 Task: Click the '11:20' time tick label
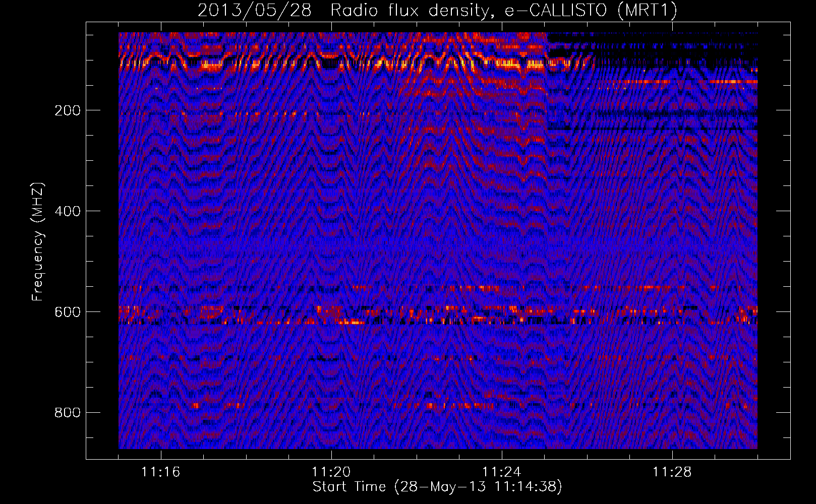[x=331, y=472]
